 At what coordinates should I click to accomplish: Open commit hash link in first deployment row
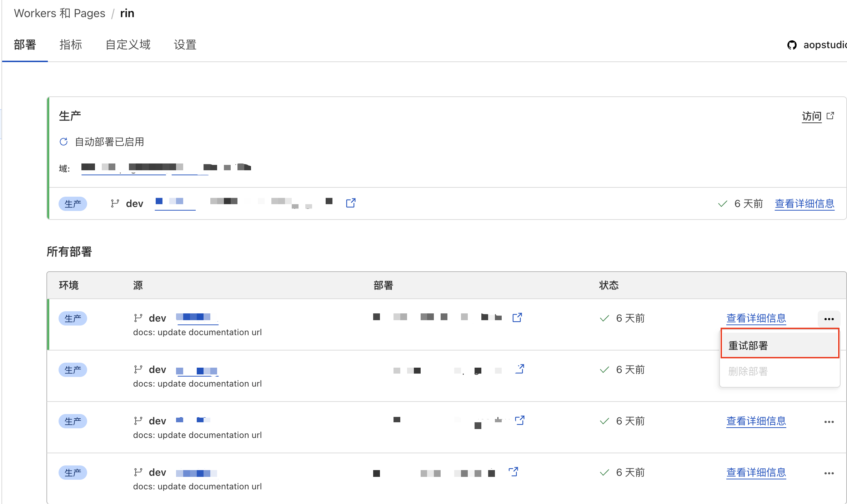click(x=197, y=318)
